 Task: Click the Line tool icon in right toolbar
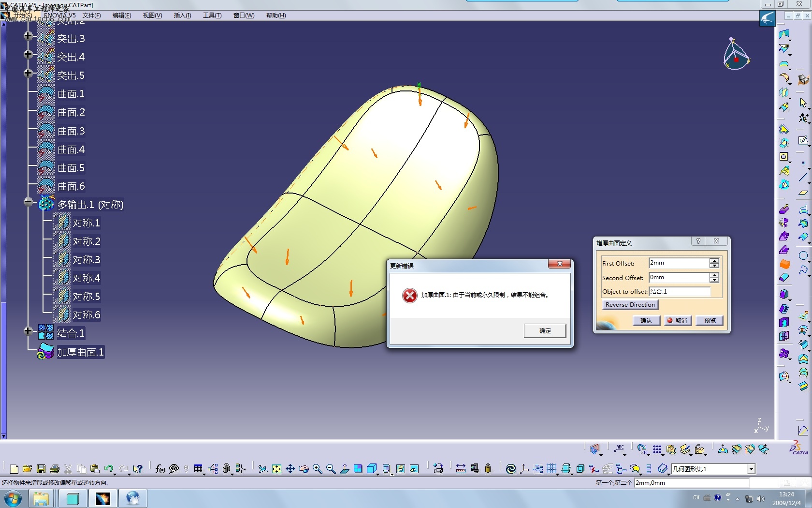pyautogui.click(x=803, y=177)
